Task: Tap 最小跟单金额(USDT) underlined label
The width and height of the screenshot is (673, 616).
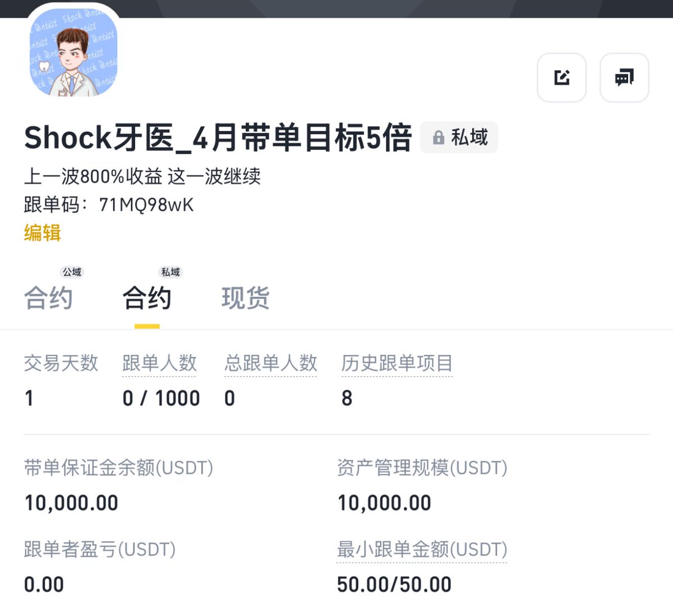Action: 422,549
